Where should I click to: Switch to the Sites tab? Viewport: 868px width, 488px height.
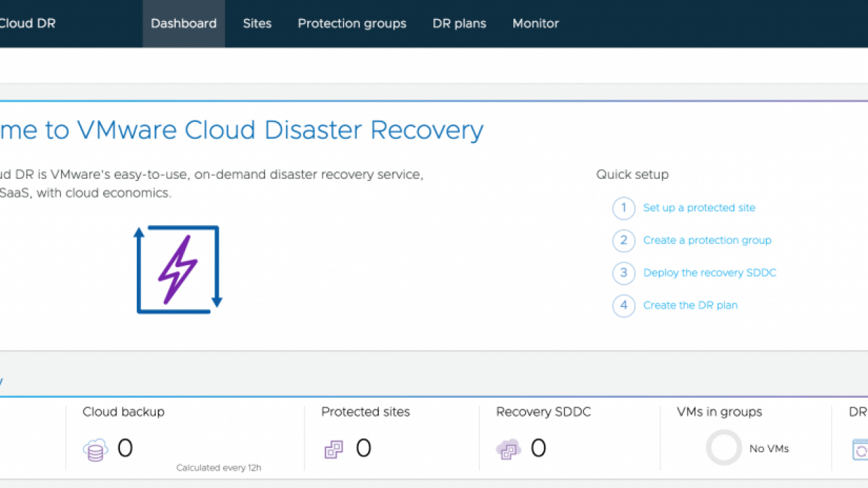(257, 23)
